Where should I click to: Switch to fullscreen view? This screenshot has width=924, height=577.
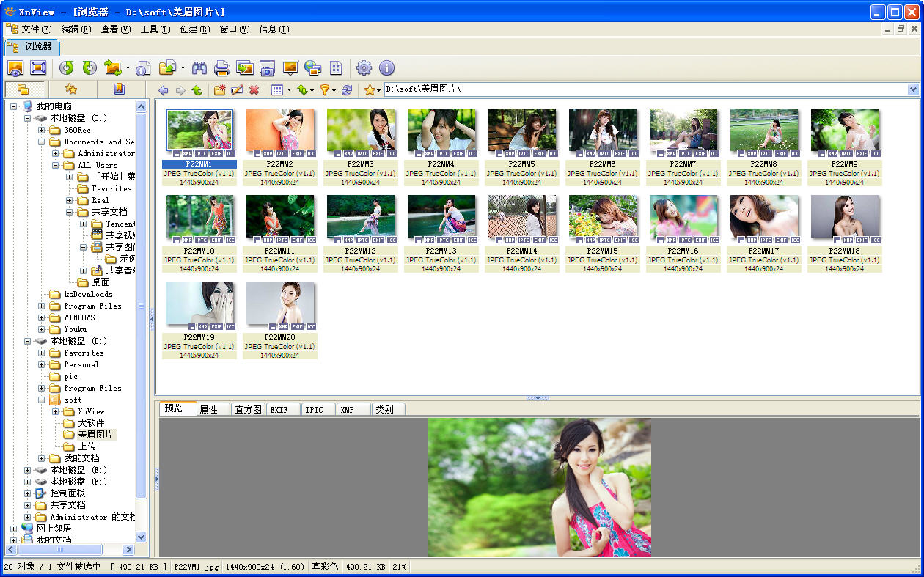38,68
